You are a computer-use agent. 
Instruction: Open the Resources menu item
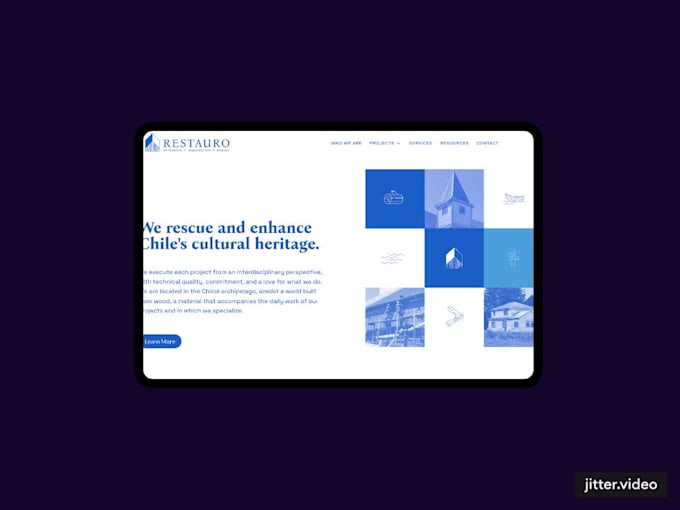pyautogui.click(x=454, y=143)
